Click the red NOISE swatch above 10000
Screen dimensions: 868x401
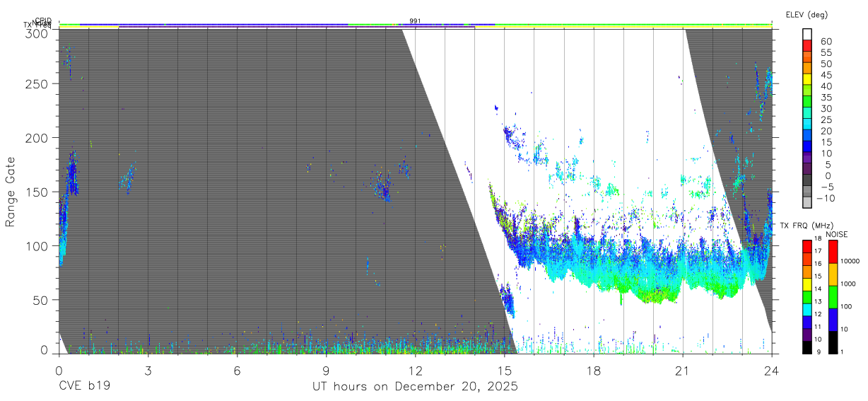point(833,251)
